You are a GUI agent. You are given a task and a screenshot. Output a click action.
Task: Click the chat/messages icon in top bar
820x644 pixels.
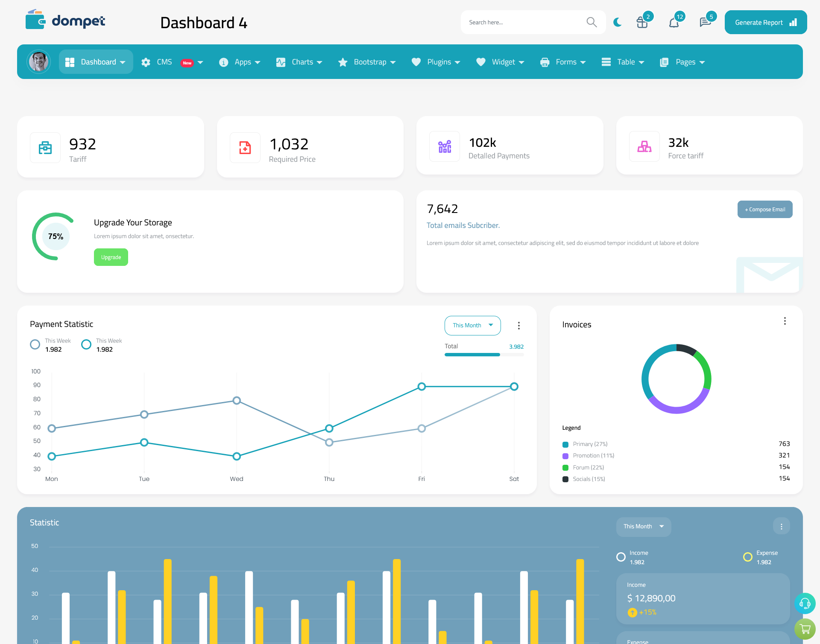(704, 22)
